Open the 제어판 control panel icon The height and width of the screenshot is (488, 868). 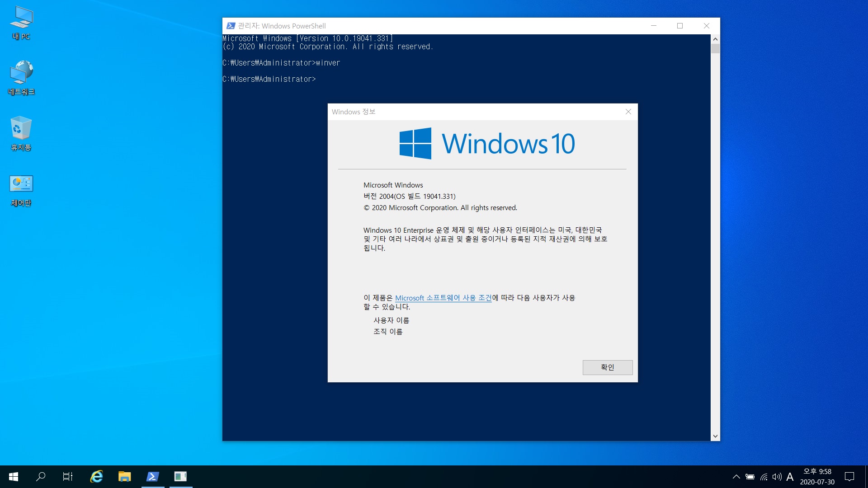coord(21,190)
